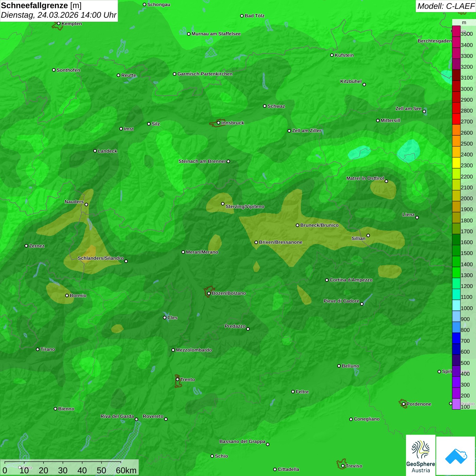Click the legend unit label m
This screenshot has height=476, width=476.
(x=464, y=22)
